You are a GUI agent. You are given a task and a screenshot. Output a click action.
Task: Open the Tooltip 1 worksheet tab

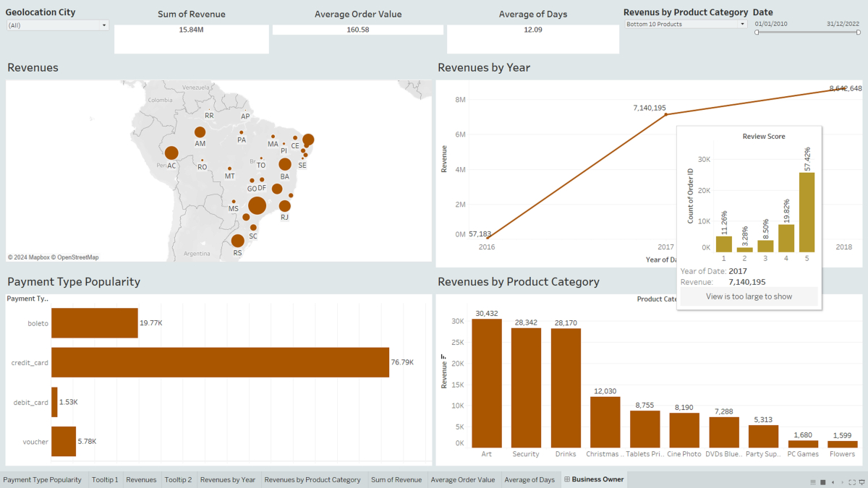pos(105,479)
